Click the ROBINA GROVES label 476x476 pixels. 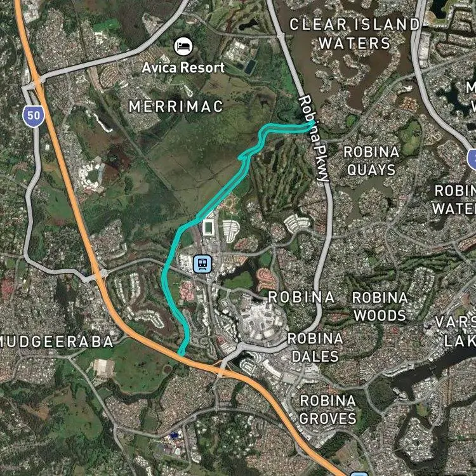pos(328,409)
